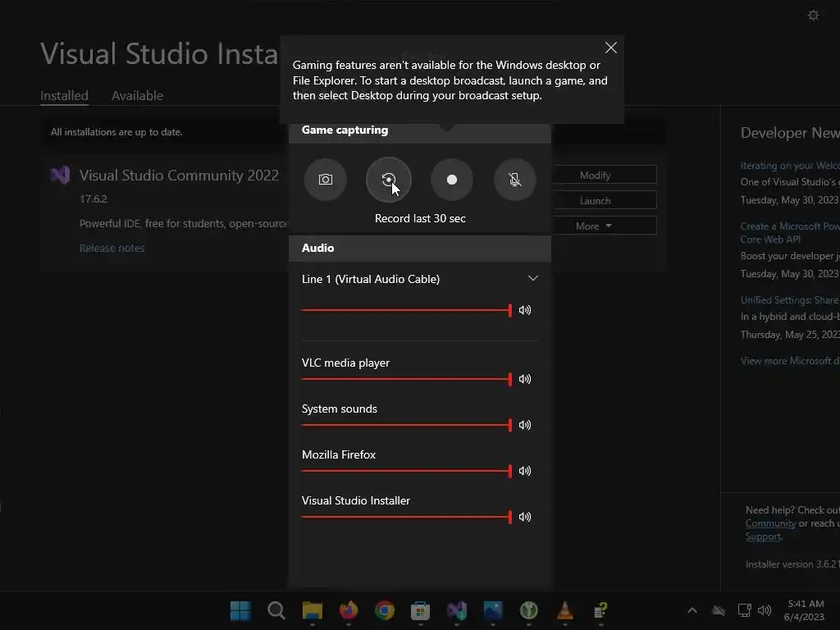Mute Visual Studio Installer audio
Image resolution: width=840 pixels, height=630 pixels.
click(x=525, y=517)
